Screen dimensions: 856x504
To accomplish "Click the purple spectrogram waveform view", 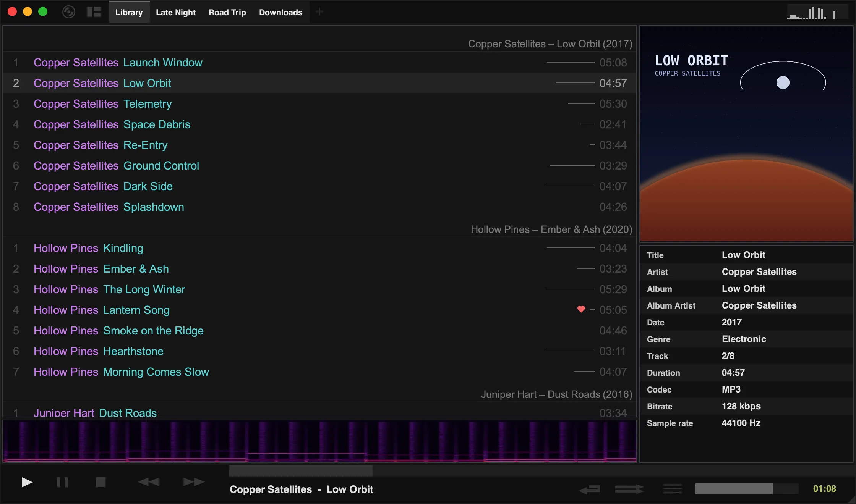I will pyautogui.click(x=320, y=441).
